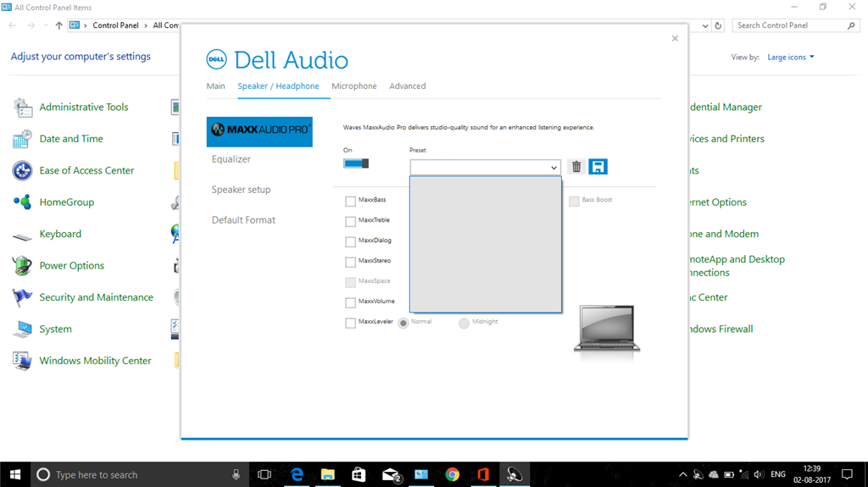Open Task View from taskbar
The image size is (868, 487).
(264, 474)
